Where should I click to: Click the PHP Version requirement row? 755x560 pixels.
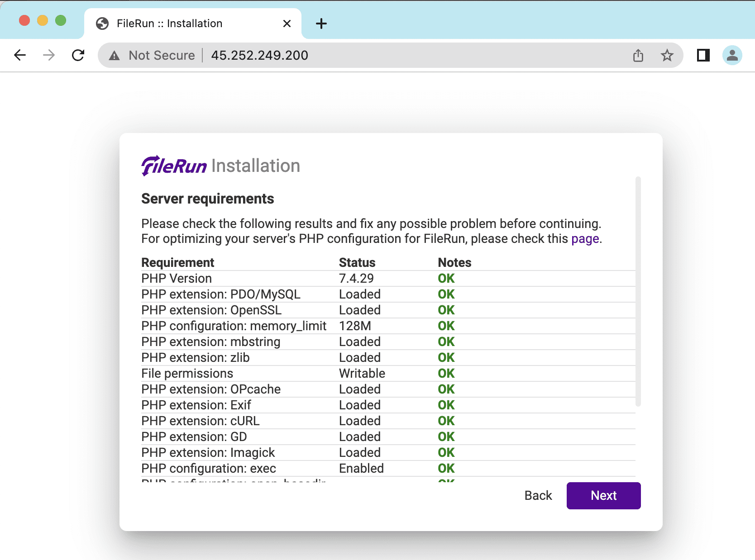pos(177,279)
